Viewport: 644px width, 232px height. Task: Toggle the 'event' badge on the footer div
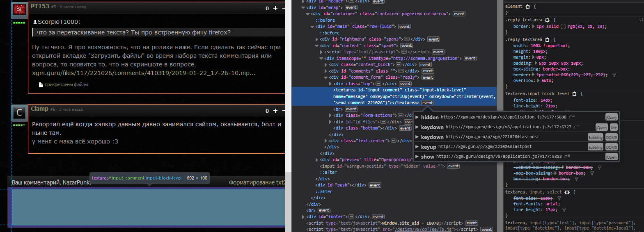pyautogui.click(x=378, y=217)
